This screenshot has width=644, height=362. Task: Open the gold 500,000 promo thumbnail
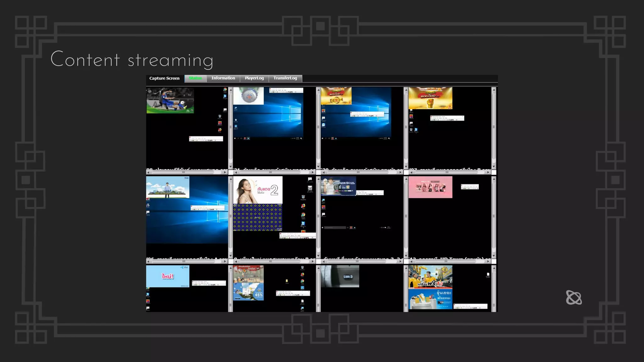[x=336, y=96]
